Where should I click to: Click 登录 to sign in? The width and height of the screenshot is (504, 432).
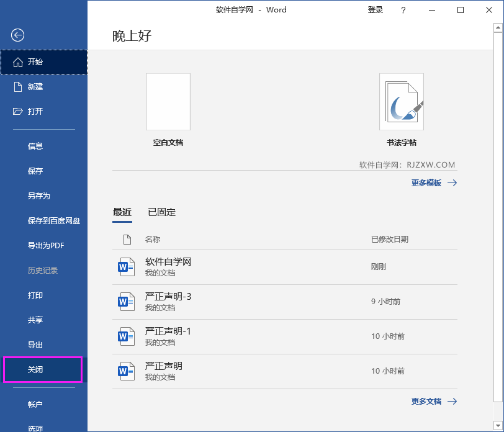coord(376,10)
